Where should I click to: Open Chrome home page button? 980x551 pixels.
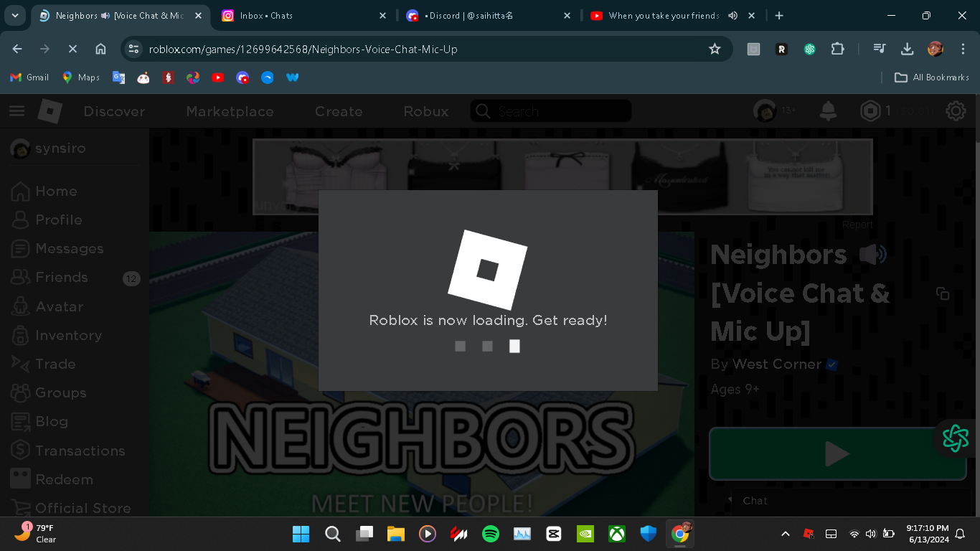coord(100,49)
